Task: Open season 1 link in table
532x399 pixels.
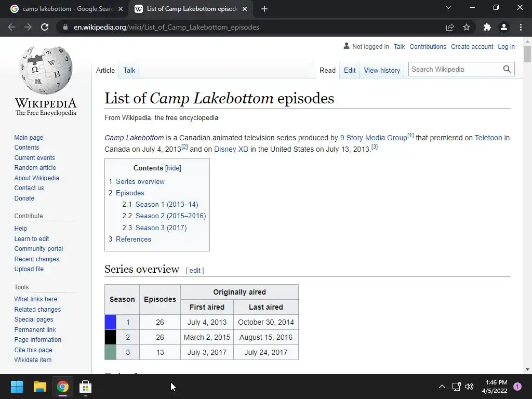Action: [128, 322]
